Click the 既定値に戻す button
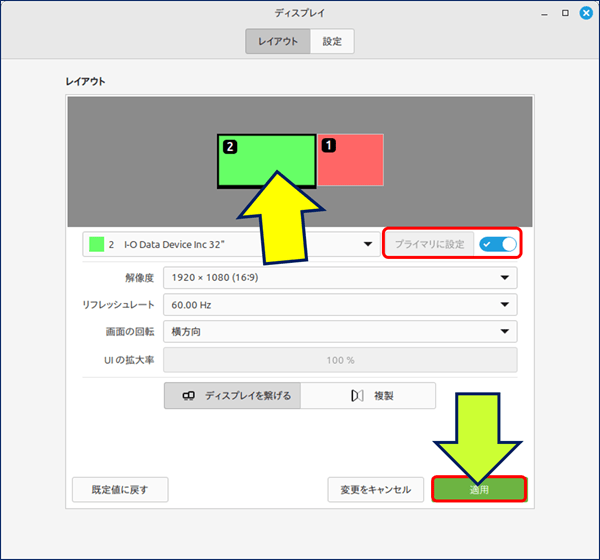The height and width of the screenshot is (560, 600). pyautogui.click(x=120, y=489)
